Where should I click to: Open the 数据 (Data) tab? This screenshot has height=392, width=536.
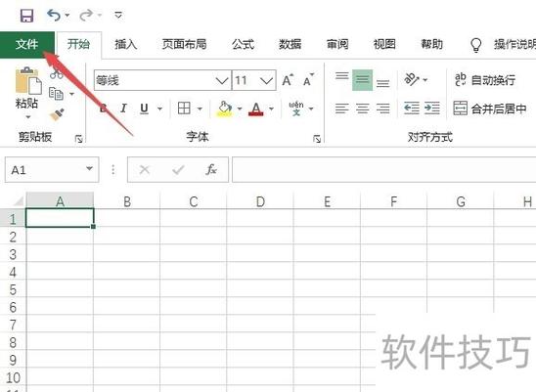pos(290,44)
